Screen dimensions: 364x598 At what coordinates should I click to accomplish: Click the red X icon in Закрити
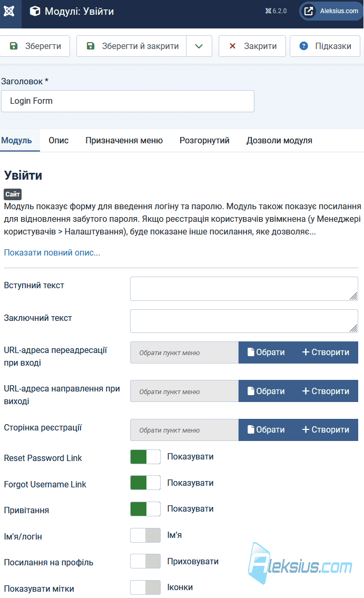232,46
